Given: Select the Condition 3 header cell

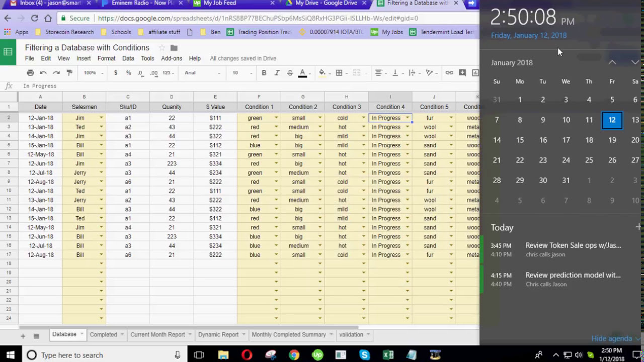Looking at the screenshot, I should [346, 107].
